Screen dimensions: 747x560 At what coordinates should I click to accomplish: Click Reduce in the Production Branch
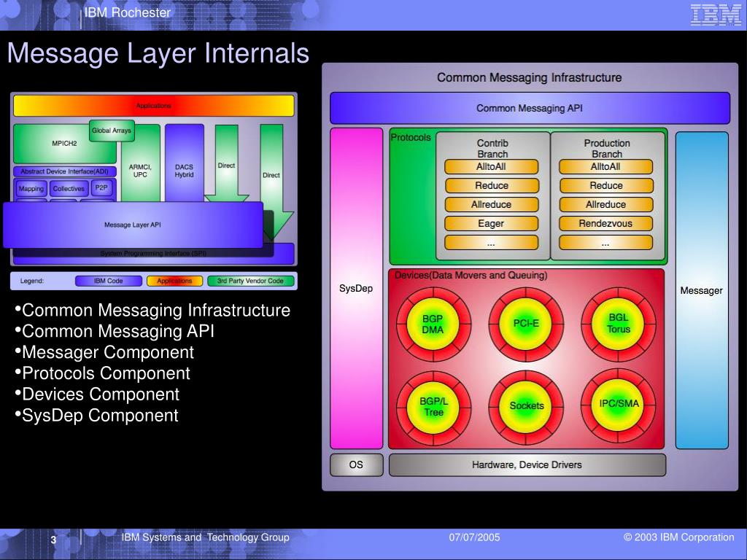pyautogui.click(x=606, y=186)
